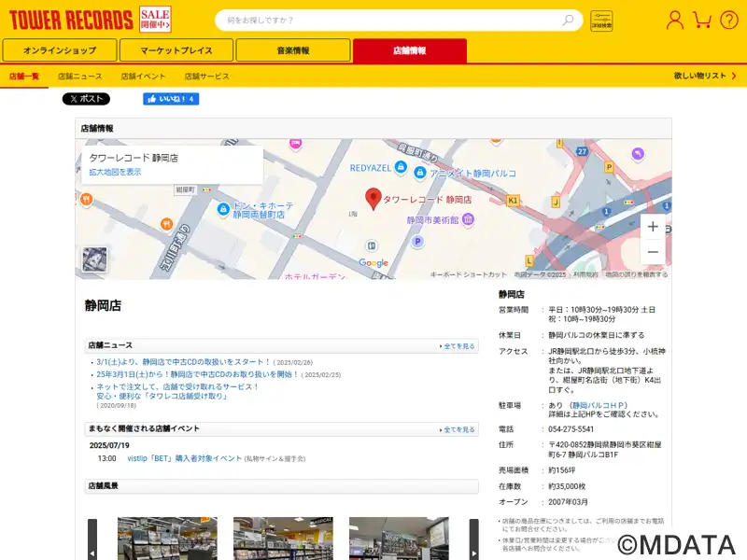
Task: Open the user account icon
Action: point(674,20)
